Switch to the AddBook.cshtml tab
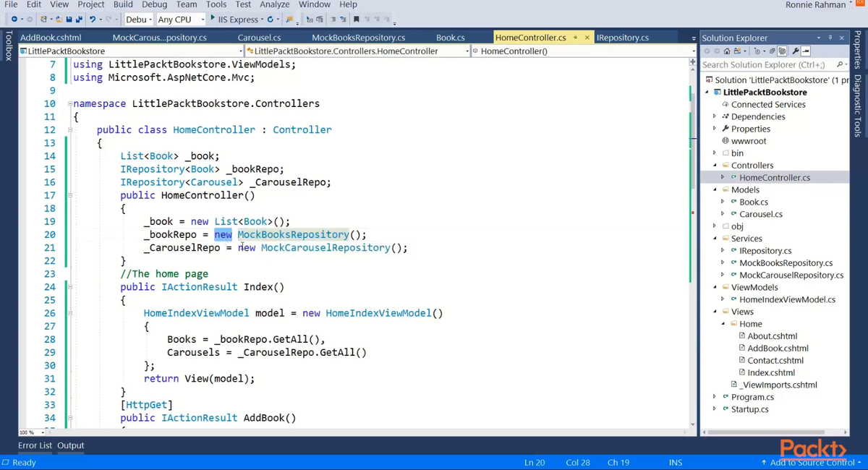This screenshot has width=868, height=470. [51, 38]
